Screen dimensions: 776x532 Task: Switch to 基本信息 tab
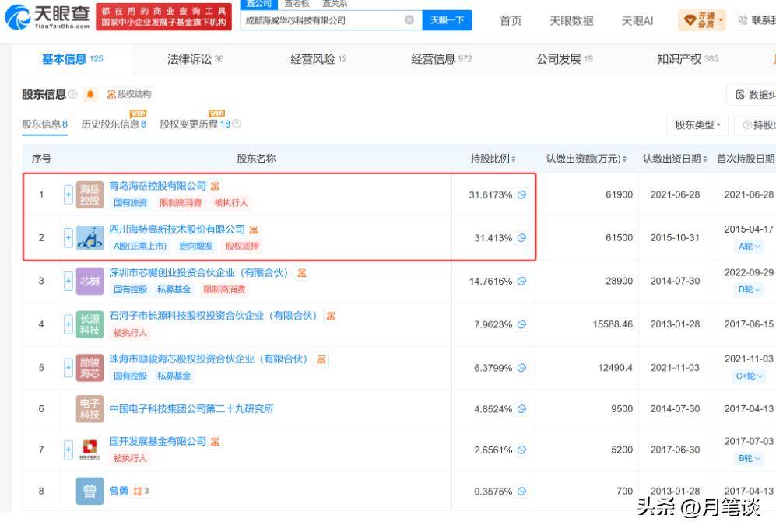click(x=72, y=59)
